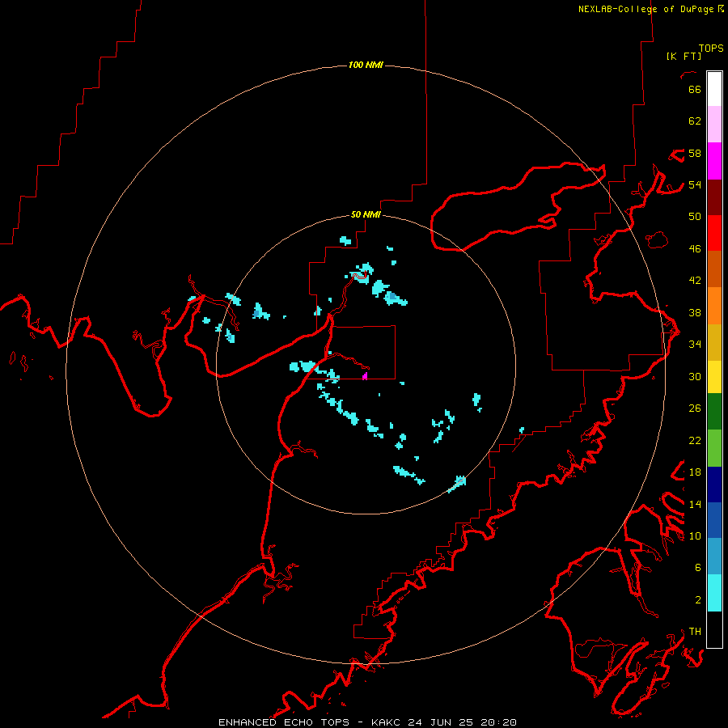Screen dimensions: 728x728
Task: Click the bright orange legend swatch
Action: pos(714,306)
